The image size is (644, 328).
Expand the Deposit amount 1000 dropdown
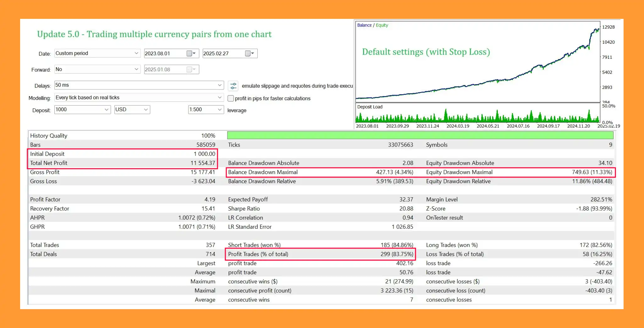tap(82, 110)
